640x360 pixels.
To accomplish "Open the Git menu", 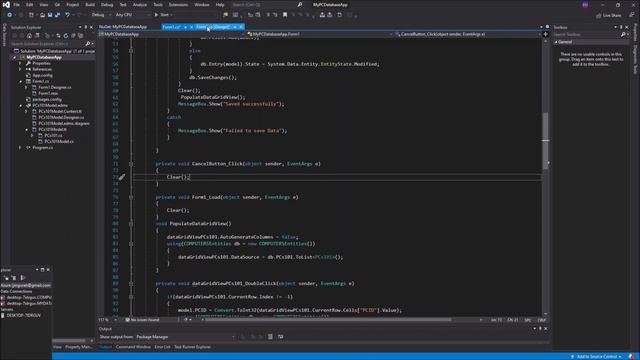I will click(57, 5).
